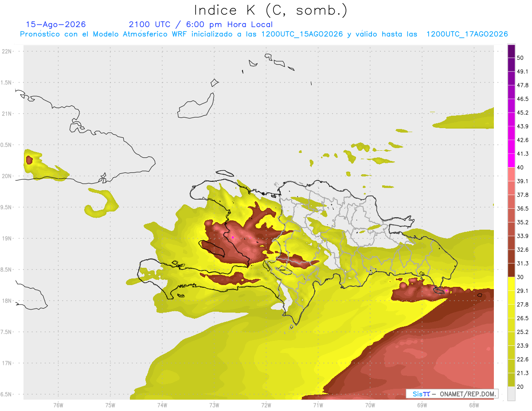Pick the magenta swatch between 40 and 41.3
The width and height of the screenshot is (532, 411).
click(511, 160)
